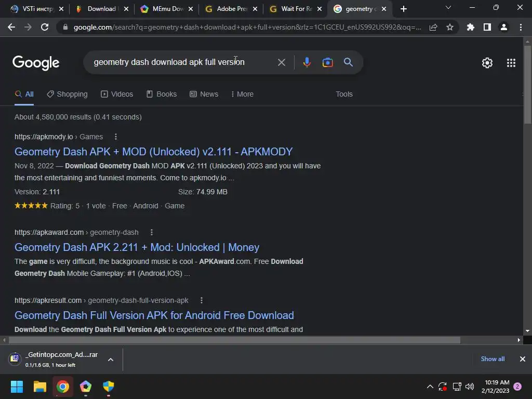Open Geometry Dash APK + MOD APKMODY link

click(x=154, y=152)
